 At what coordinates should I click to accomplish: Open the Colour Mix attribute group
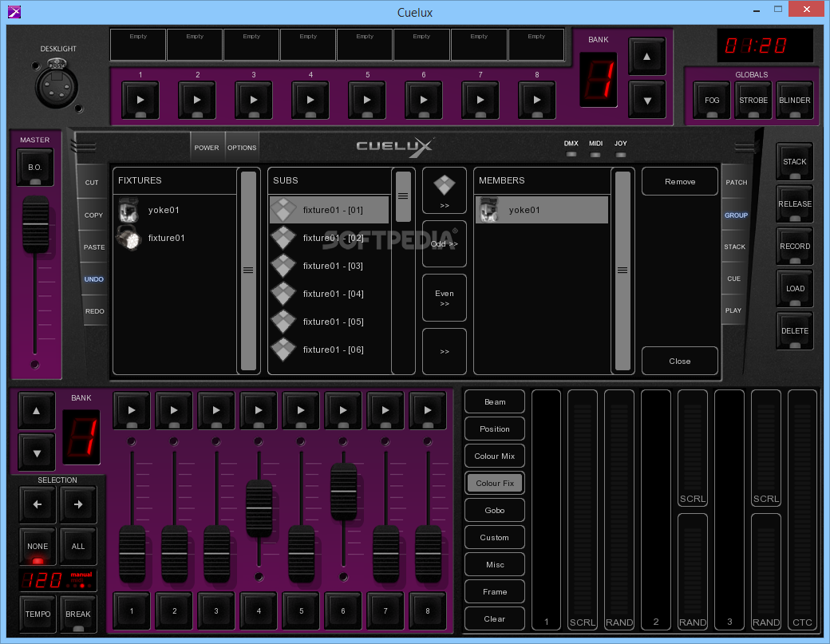point(494,456)
